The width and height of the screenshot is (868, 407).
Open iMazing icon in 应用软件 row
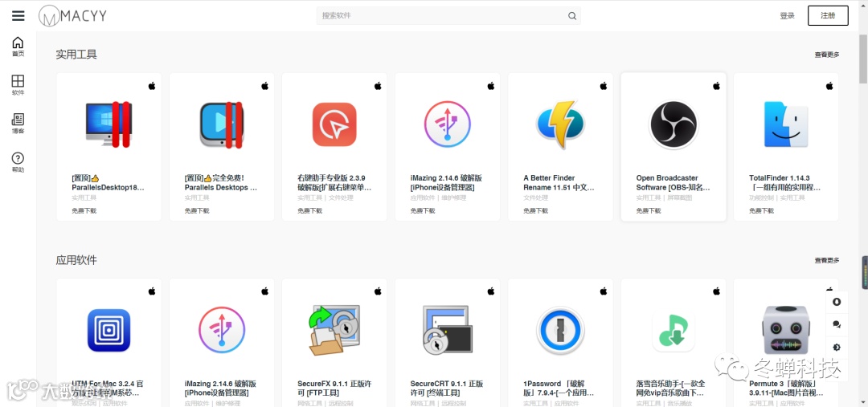tap(222, 330)
